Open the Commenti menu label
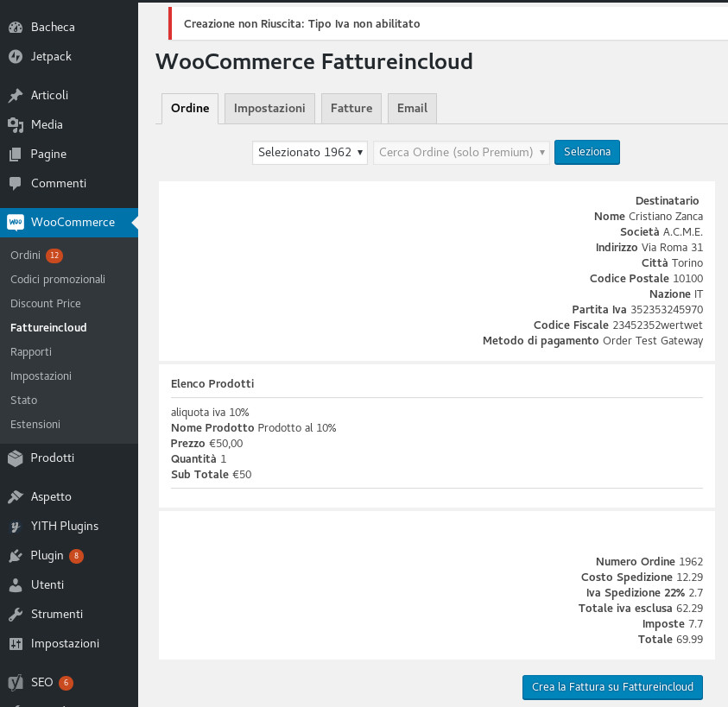 click(59, 183)
